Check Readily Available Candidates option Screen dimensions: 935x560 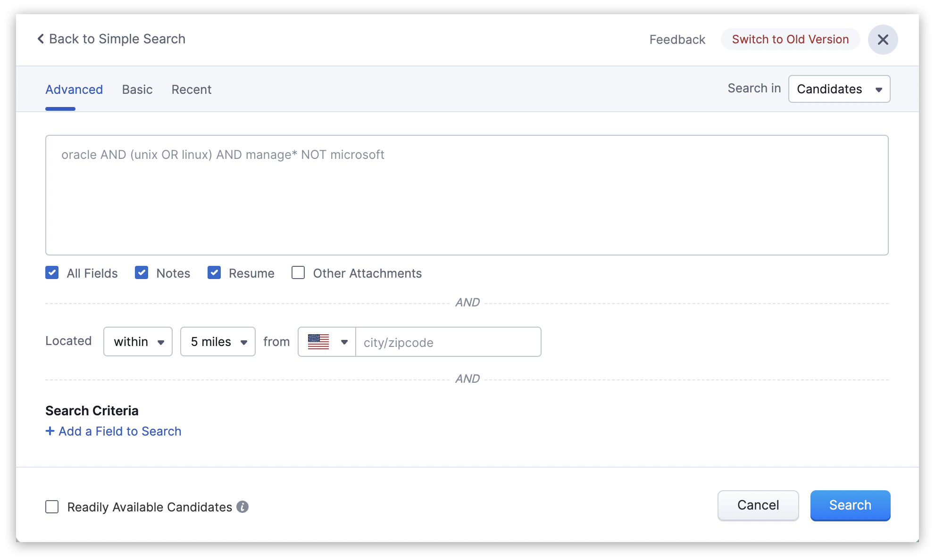[52, 507]
